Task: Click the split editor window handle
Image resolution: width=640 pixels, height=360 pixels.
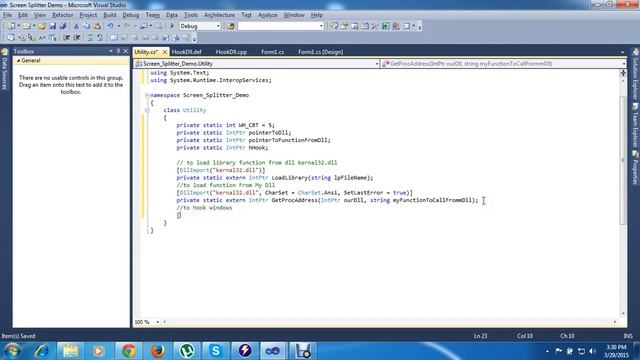Action: [623, 73]
